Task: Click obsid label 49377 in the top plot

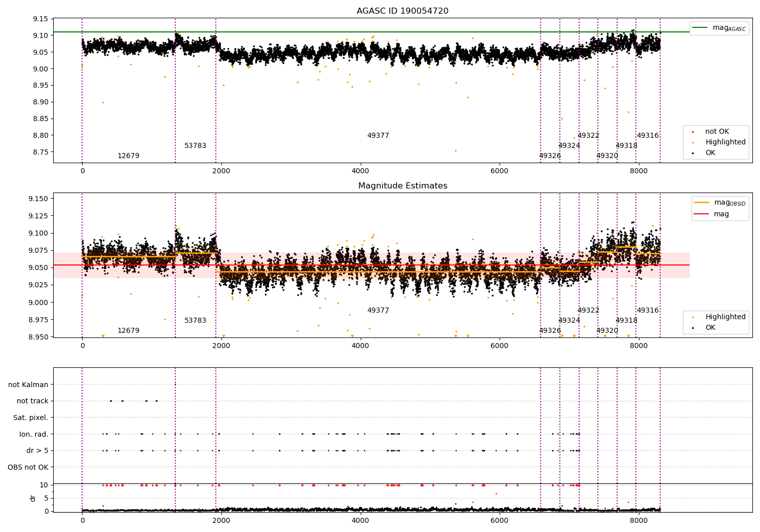Action: coord(378,135)
